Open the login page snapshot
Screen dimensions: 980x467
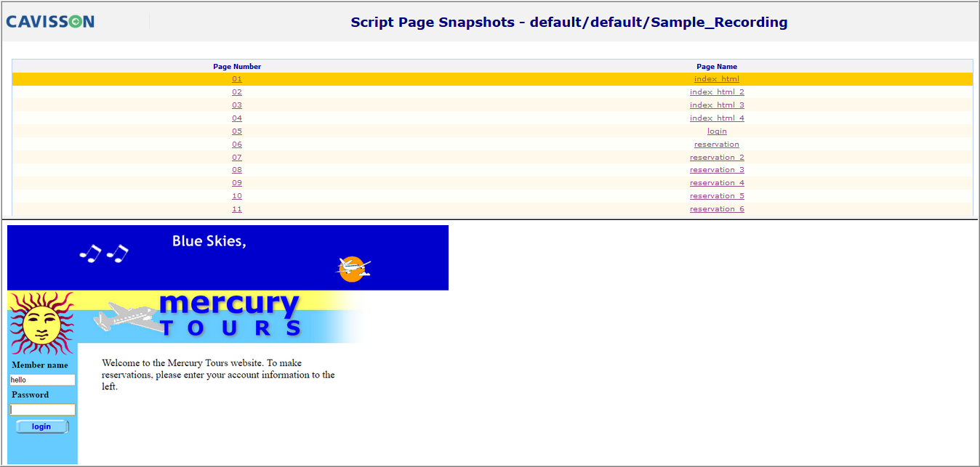click(717, 131)
